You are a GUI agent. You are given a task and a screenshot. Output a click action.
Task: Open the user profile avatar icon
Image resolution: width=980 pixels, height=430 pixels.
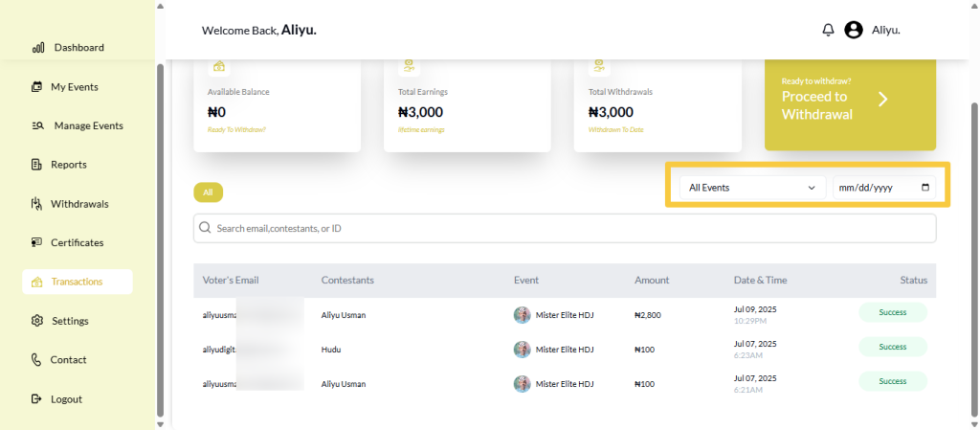pyautogui.click(x=854, y=30)
